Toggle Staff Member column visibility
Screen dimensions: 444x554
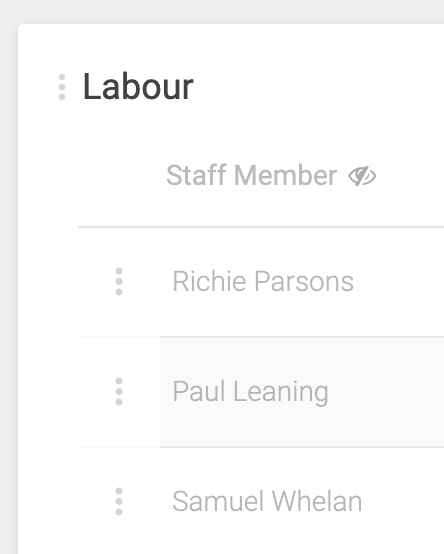point(362,176)
